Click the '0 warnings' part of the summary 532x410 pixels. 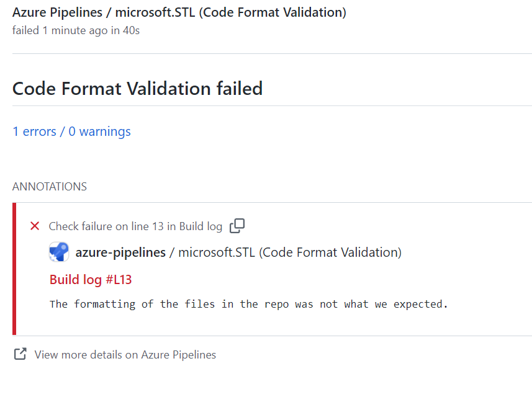pyautogui.click(x=99, y=131)
